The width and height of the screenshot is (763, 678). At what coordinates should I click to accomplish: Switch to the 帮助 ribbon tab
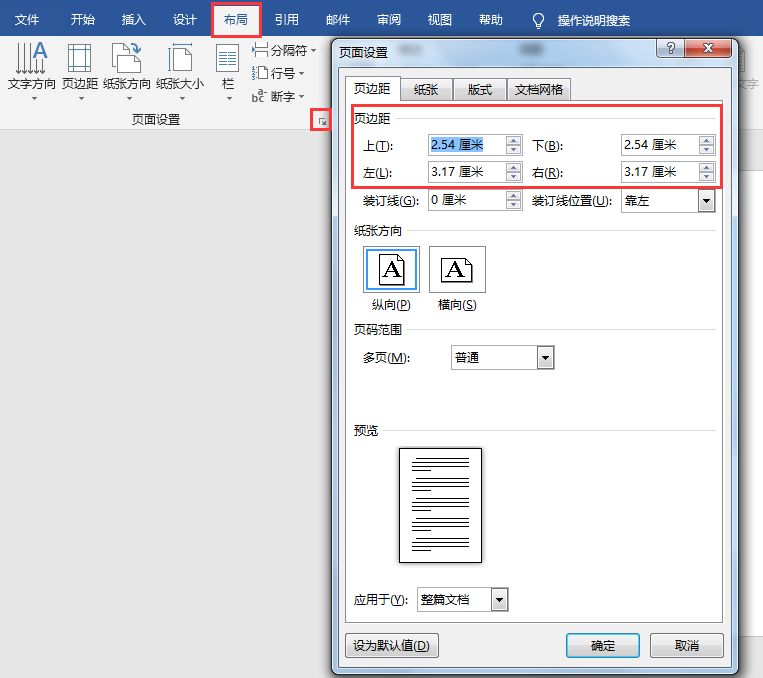[490, 20]
